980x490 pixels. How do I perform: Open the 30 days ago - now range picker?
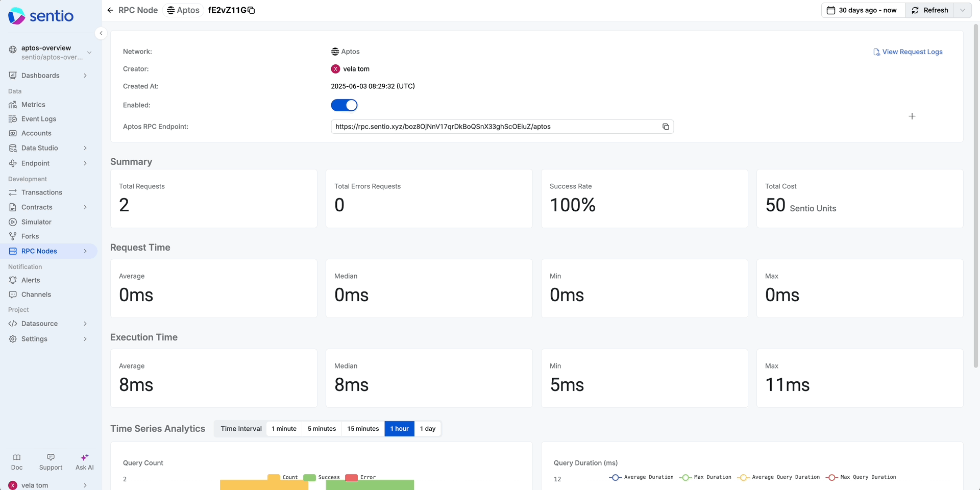click(x=863, y=10)
